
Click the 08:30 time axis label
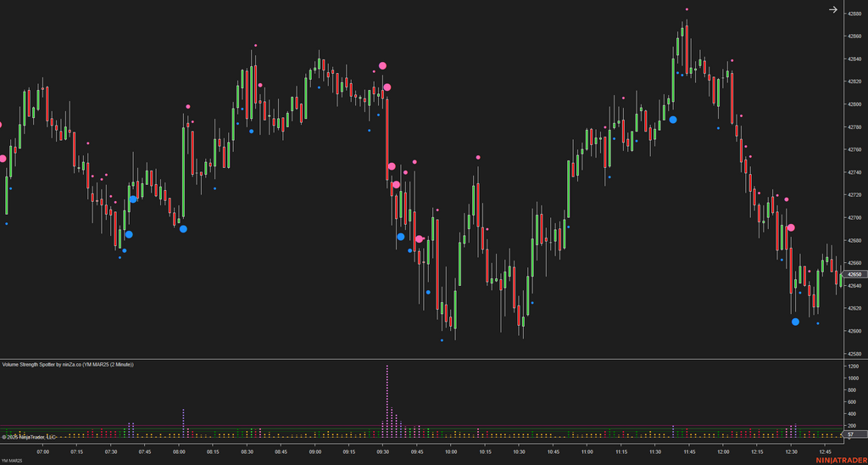[247, 451]
